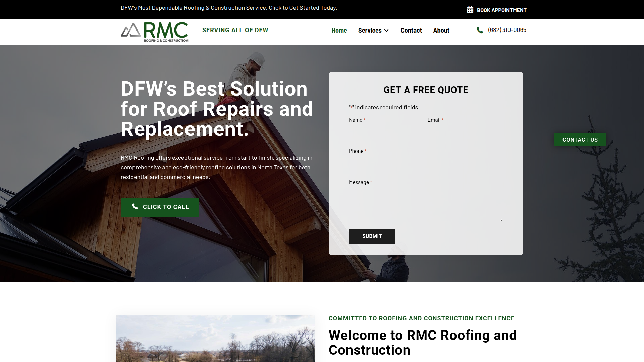Click inside the Message text area
This screenshot has width=644, height=362.
click(426, 205)
